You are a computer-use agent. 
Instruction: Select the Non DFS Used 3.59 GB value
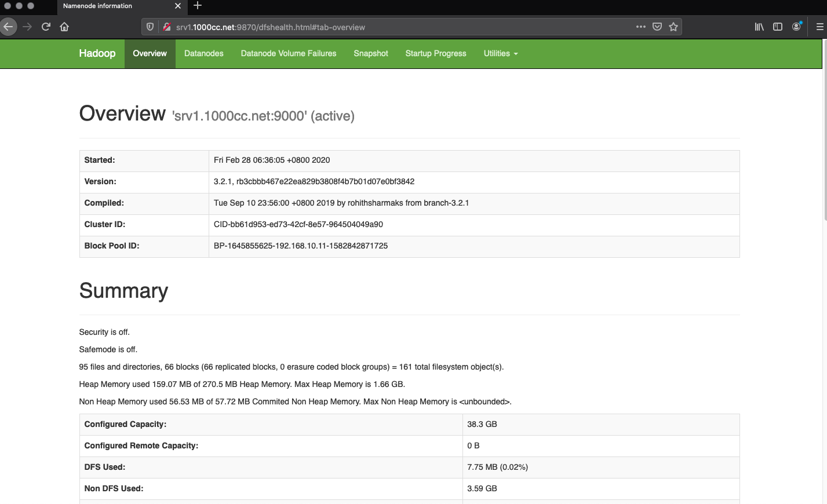482,488
